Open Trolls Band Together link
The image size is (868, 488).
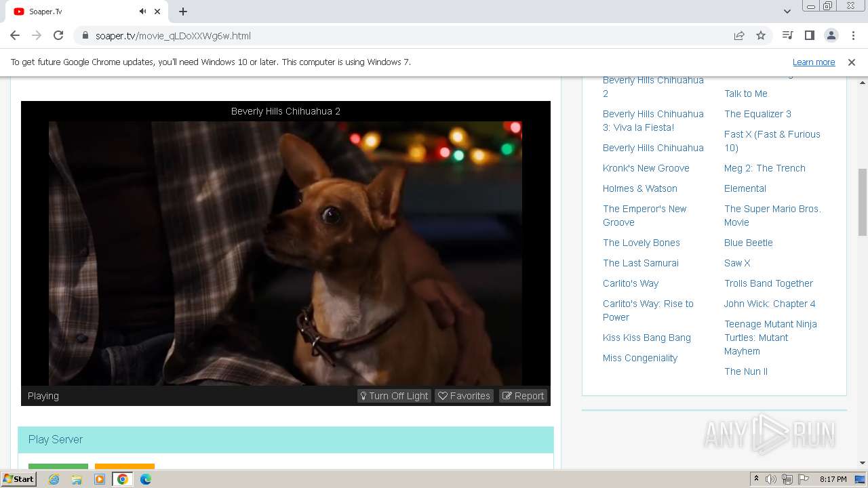768,283
